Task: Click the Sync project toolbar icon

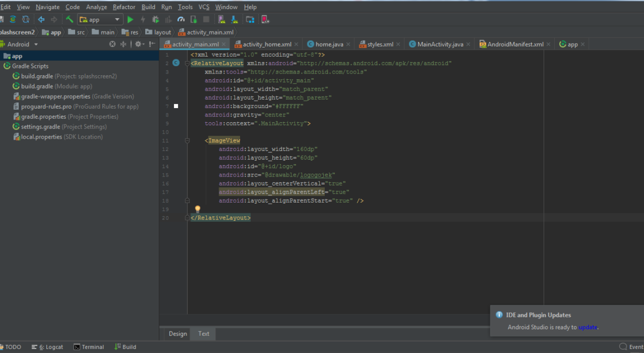Action: tap(11, 20)
